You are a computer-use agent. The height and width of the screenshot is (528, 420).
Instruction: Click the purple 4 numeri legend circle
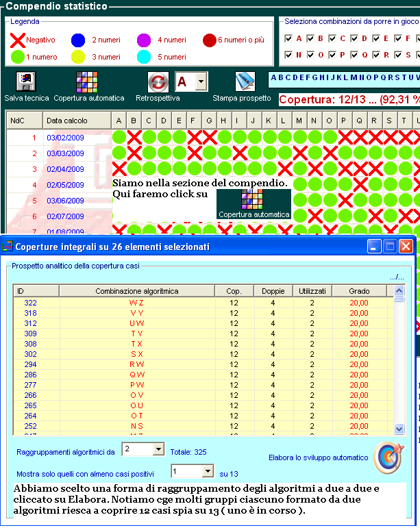pos(144,40)
